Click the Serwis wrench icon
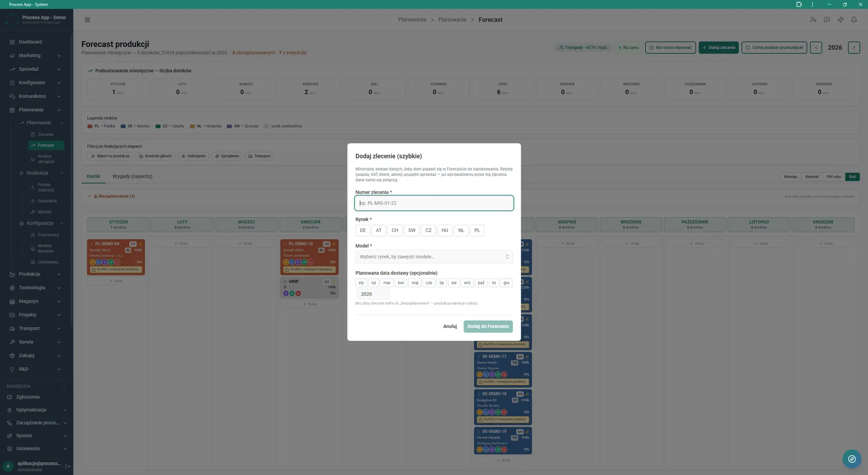Image resolution: width=868 pixels, height=475 pixels. pos(12,342)
